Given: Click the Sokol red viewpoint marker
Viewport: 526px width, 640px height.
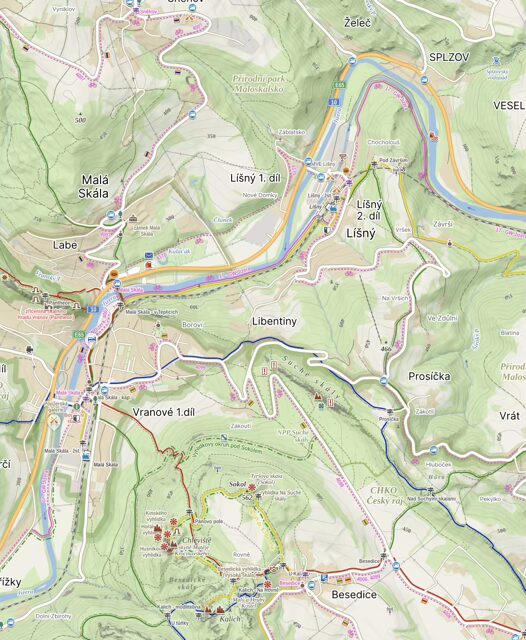Looking at the screenshot, I should [x=252, y=487].
